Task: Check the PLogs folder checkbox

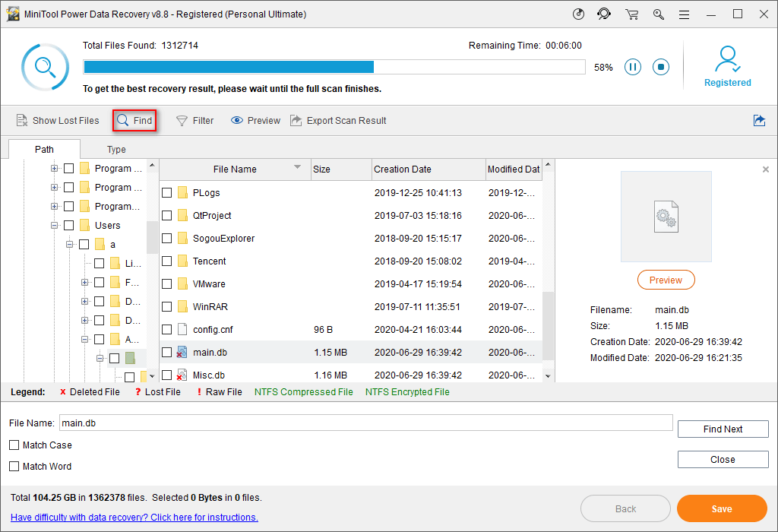Action: pyautogui.click(x=166, y=192)
